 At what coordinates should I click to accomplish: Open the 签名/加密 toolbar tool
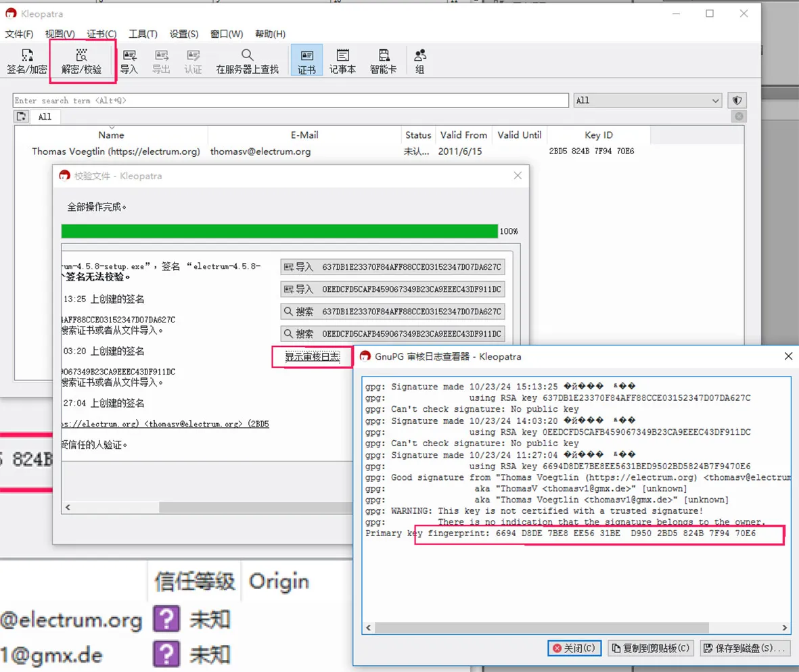26,62
